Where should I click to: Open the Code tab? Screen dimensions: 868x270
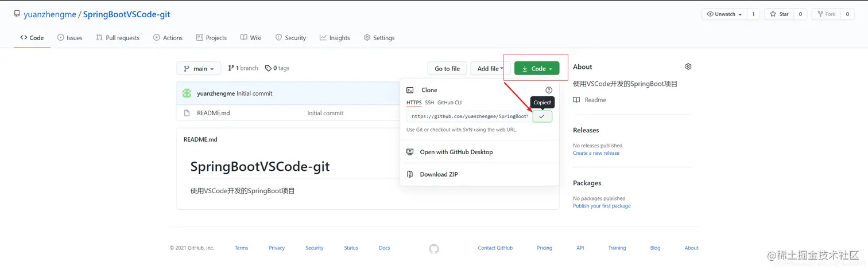pyautogui.click(x=32, y=38)
